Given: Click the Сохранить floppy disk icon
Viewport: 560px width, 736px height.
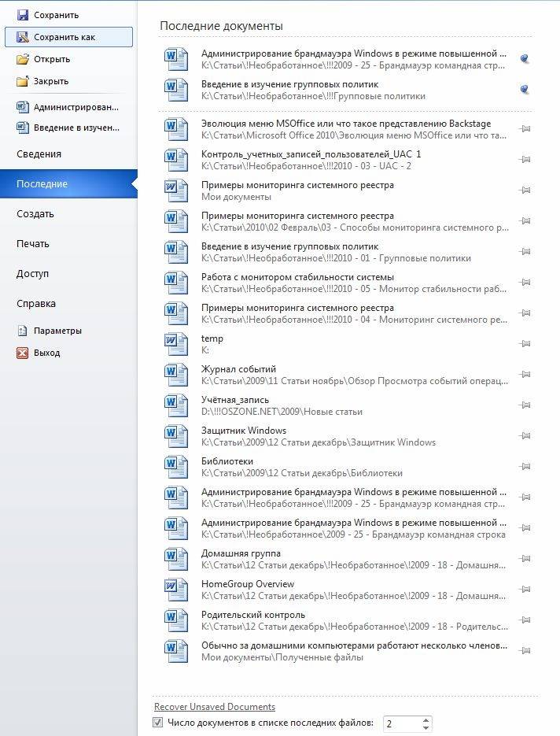Looking at the screenshot, I should tap(22, 15).
